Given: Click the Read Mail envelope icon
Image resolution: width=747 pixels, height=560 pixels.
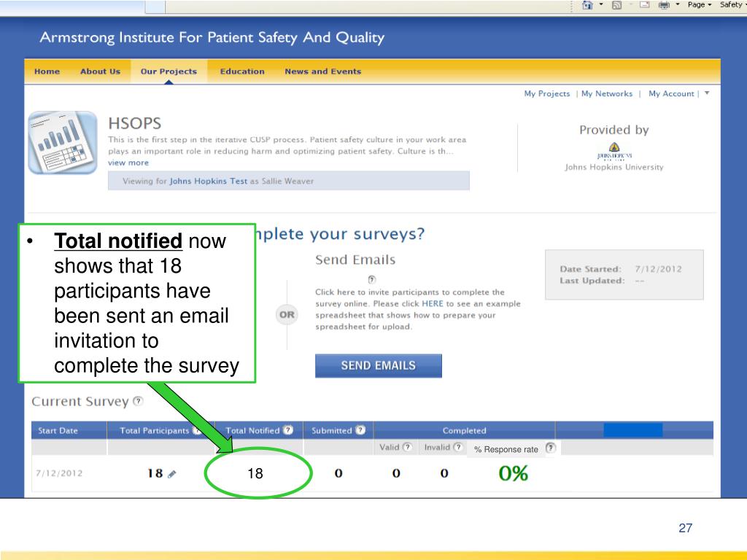Looking at the screenshot, I should click(645, 5).
